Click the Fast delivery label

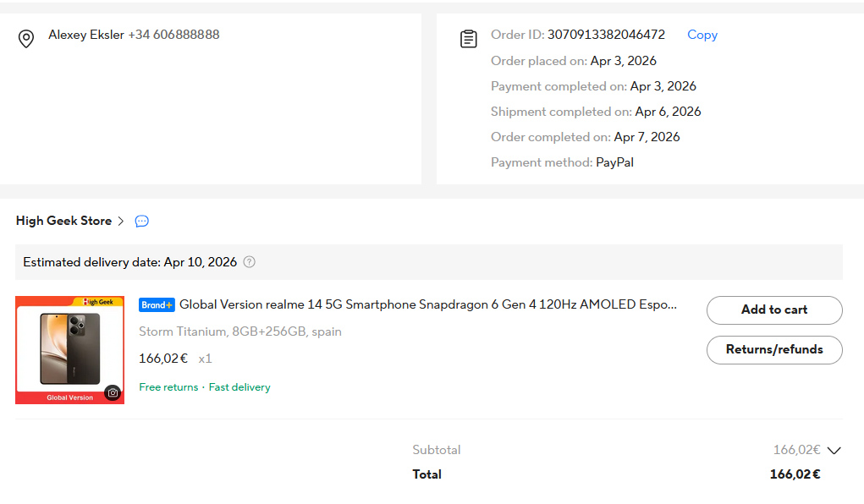pyautogui.click(x=239, y=387)
